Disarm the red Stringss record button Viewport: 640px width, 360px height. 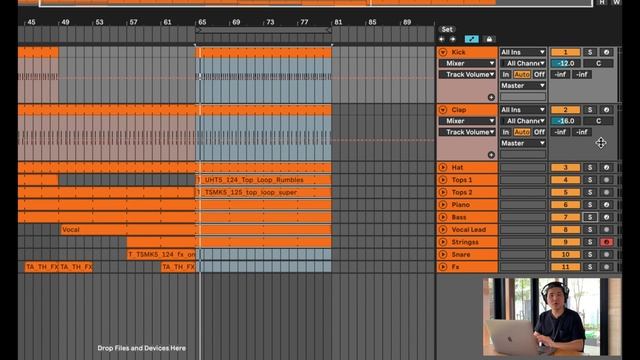(x=607, y=242)
